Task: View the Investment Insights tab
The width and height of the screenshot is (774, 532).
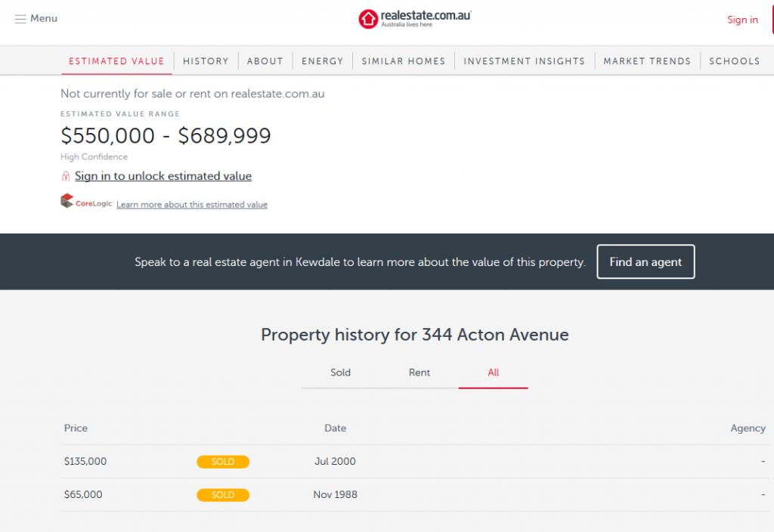Action: click(x=525, y=61)
